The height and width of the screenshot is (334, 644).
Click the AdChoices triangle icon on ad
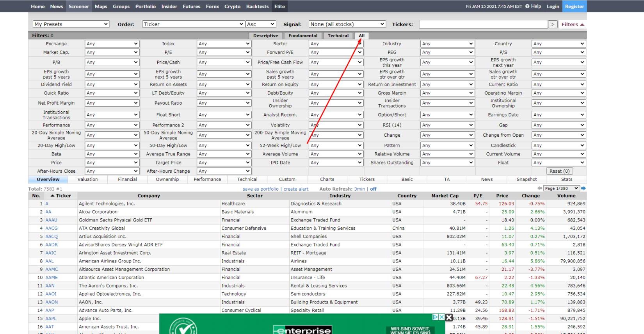[435, 317]
